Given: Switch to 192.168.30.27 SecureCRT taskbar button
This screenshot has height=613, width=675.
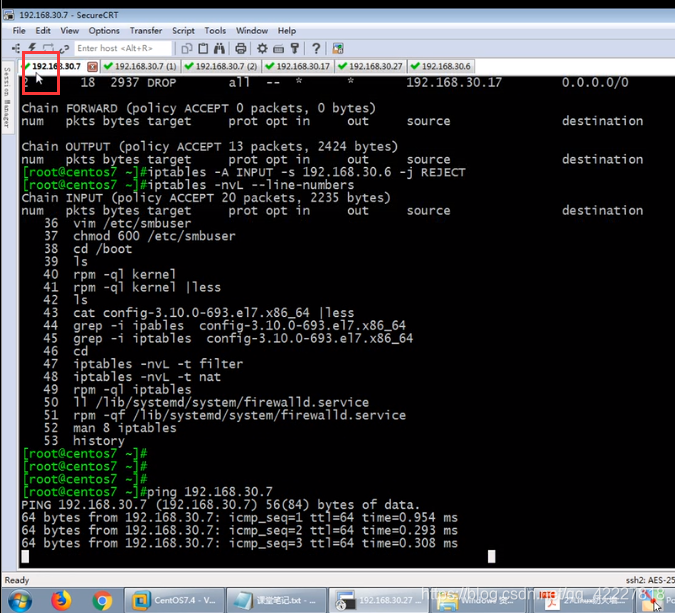Looking at the screenshot, I should pos(378,600).
